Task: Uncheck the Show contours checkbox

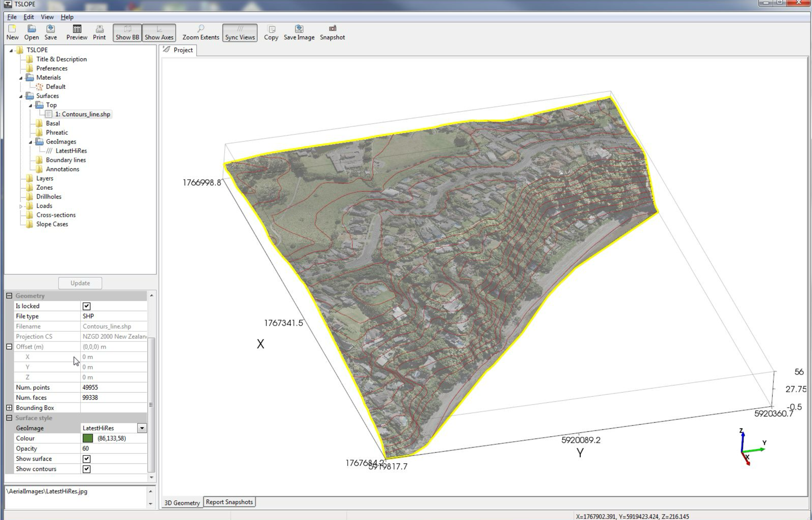Action: 87,469
